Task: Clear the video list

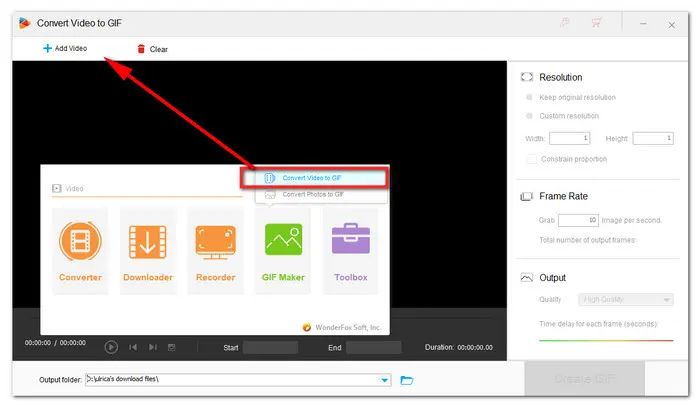Action: (x=152, y=49)
